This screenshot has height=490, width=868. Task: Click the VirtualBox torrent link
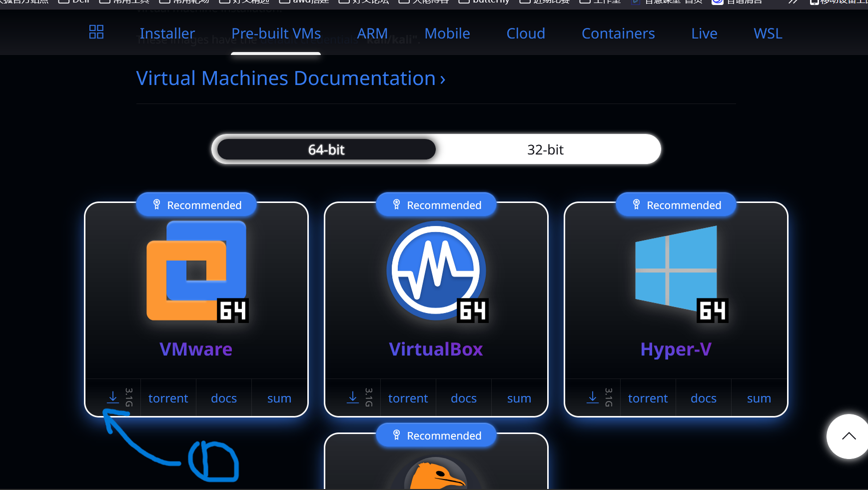(x=408, y=398)
